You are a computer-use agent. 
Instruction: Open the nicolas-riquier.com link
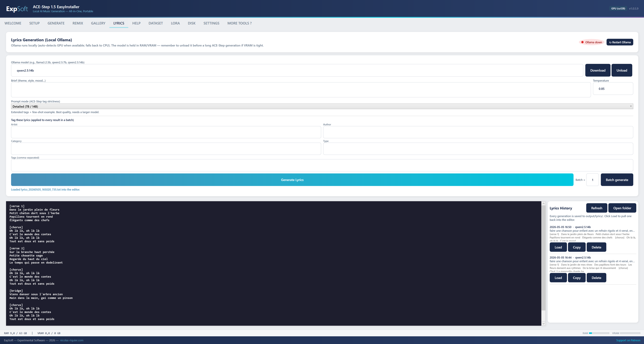(x=71, y=340)
